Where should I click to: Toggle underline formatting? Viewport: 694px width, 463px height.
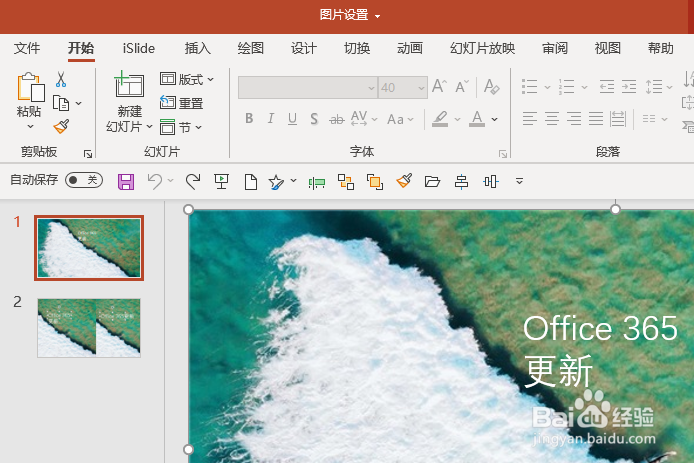coord(292,119)
